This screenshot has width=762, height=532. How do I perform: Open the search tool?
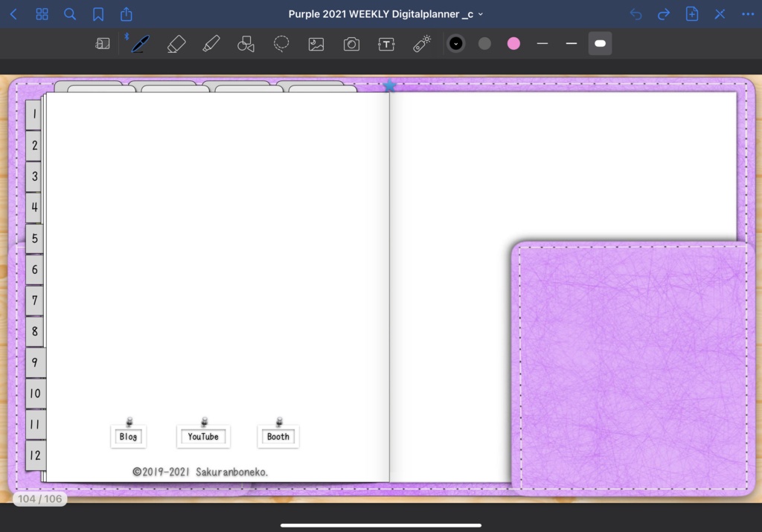[70, 14]
